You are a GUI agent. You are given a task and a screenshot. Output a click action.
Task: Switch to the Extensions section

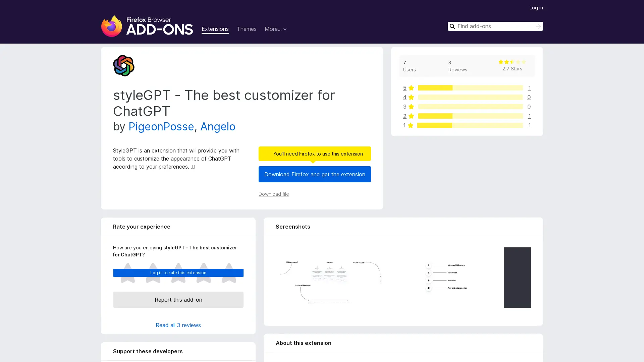[x=215, y=29]
